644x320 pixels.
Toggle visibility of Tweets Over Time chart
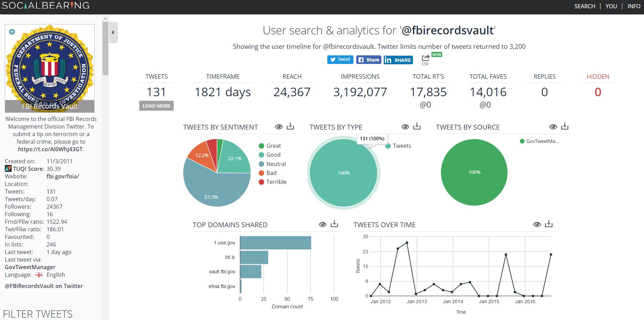[x=537, y=224]
